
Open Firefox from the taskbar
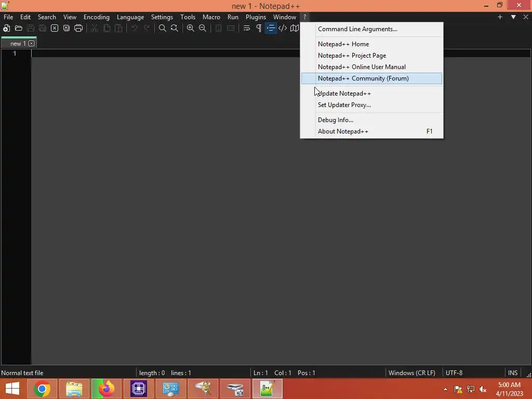107,389
